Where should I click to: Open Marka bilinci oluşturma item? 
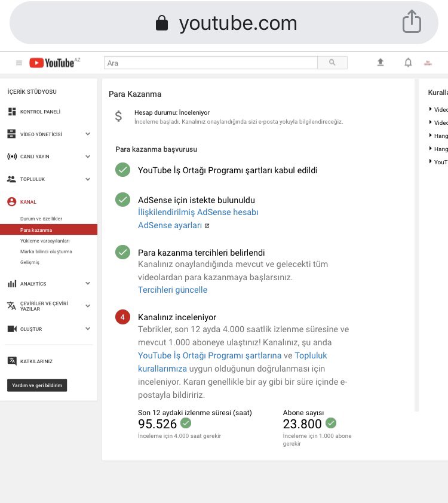pos(46,251)
